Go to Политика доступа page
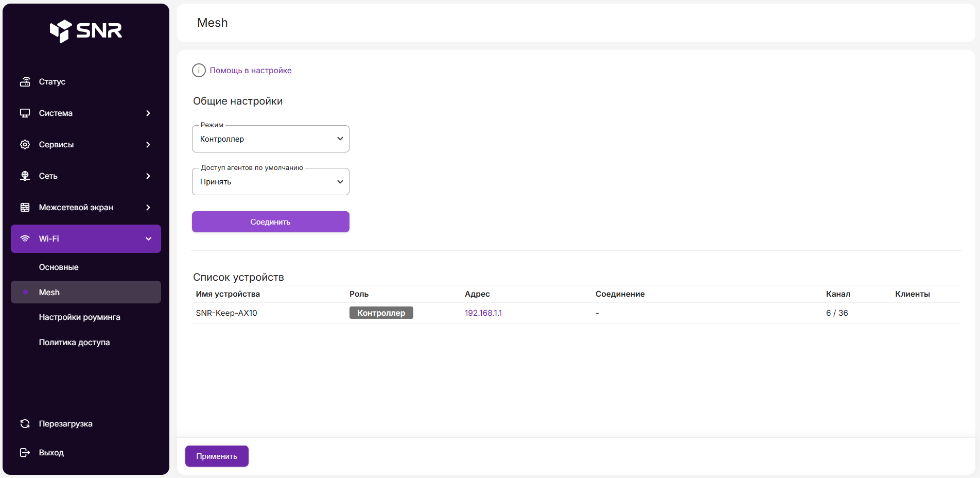Image resolution: width=980 pixels, height=478 pixels. 74,343
